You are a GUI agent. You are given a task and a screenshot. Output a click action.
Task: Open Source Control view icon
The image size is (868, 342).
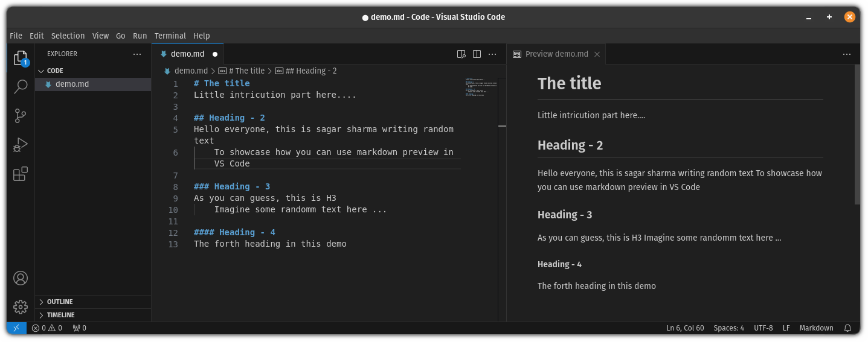tap(21, 116)
